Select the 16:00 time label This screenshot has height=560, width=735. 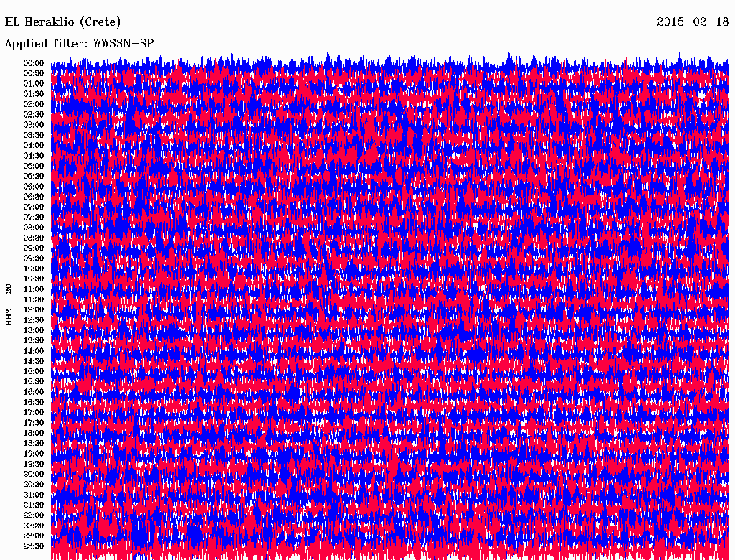pyautogui.click(x=33, y=392)
